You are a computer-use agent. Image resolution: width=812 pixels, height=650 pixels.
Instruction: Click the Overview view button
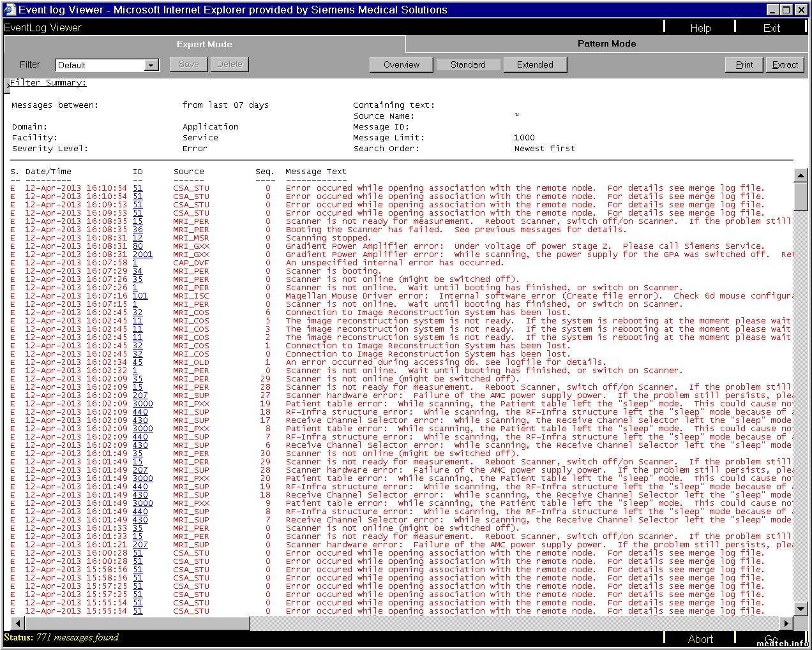click(401, 64)
